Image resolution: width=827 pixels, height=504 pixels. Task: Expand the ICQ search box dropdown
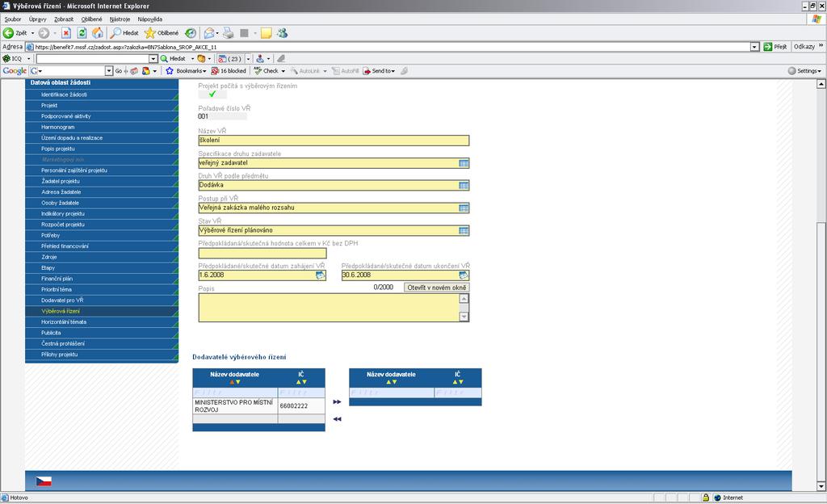tap(153, 58)
